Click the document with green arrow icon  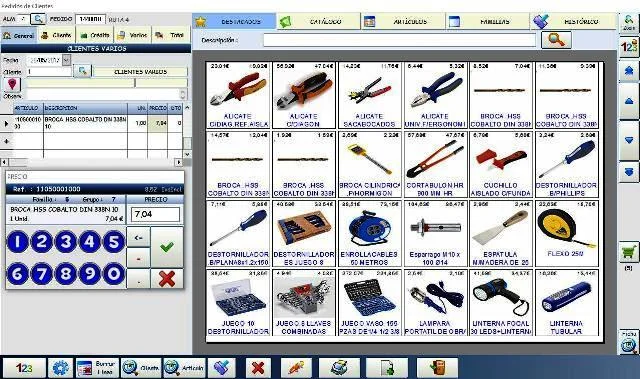(387, 368)
